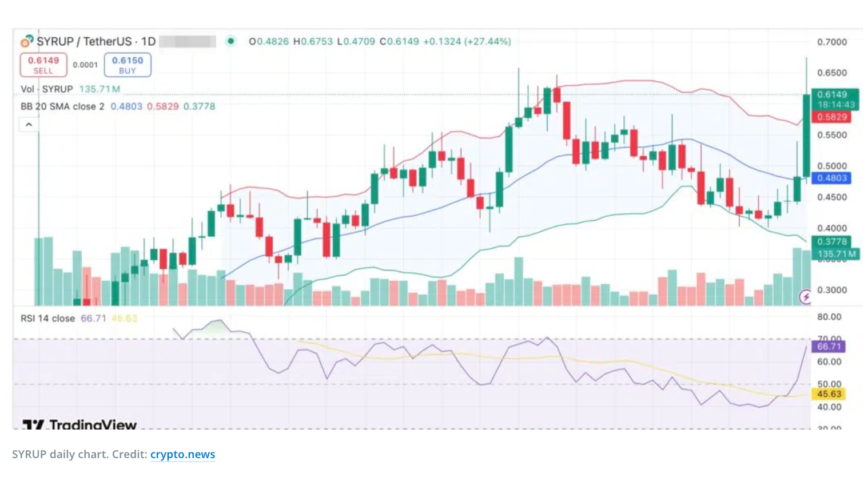The image size is (868, 477).
Task: Click the blue 0.4803 basis price label
Action: click(832, 178)
